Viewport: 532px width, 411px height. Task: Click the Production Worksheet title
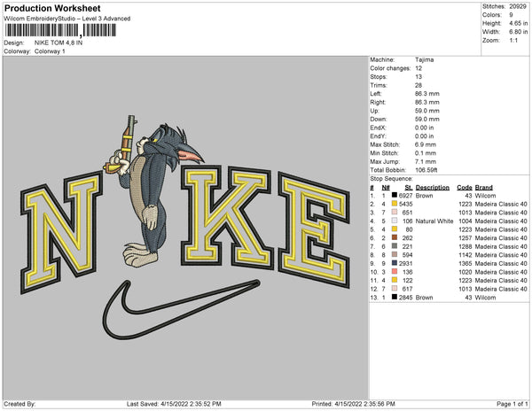52,8
